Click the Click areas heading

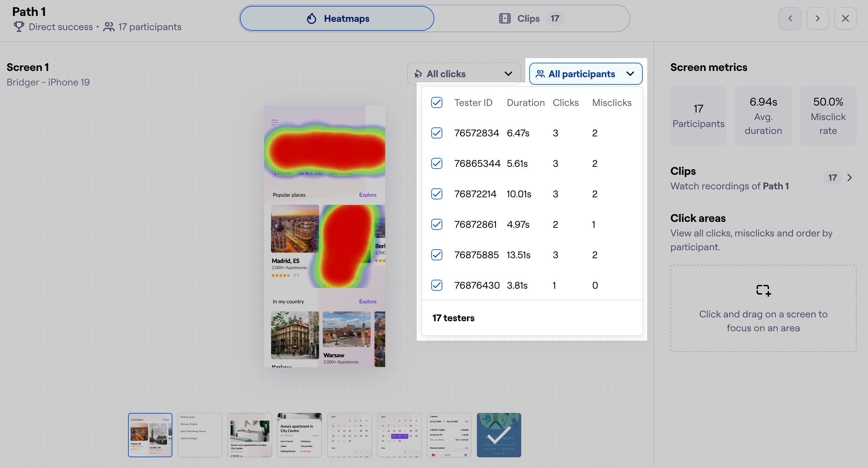(x=698, y=218)
